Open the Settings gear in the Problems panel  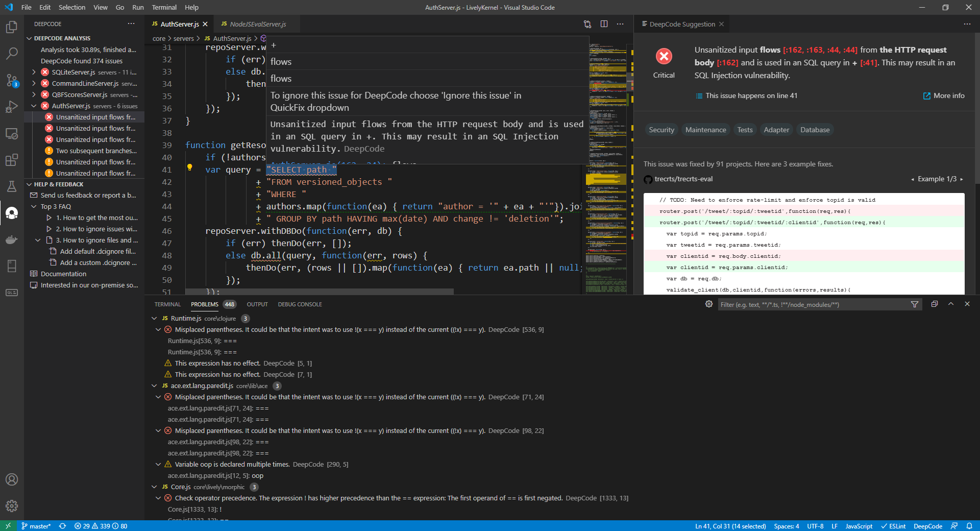pos(708,304)
